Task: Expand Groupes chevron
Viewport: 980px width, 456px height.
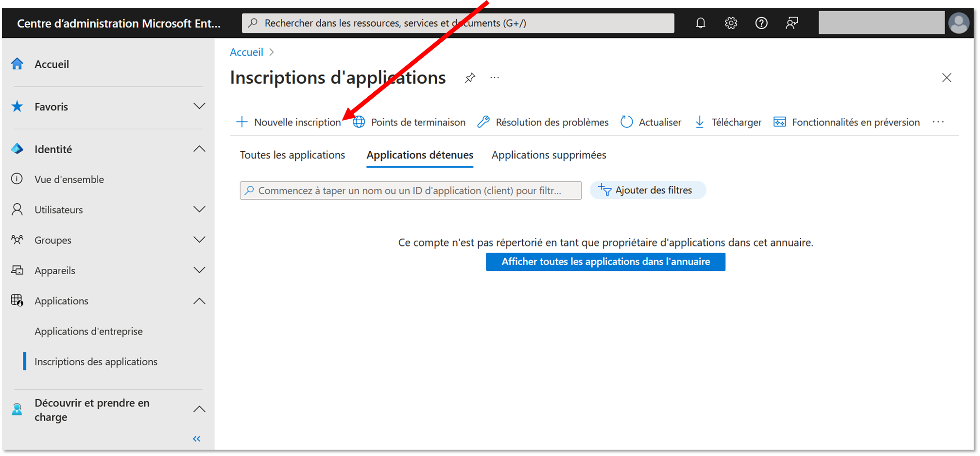Action: click(x=199, y=240)
